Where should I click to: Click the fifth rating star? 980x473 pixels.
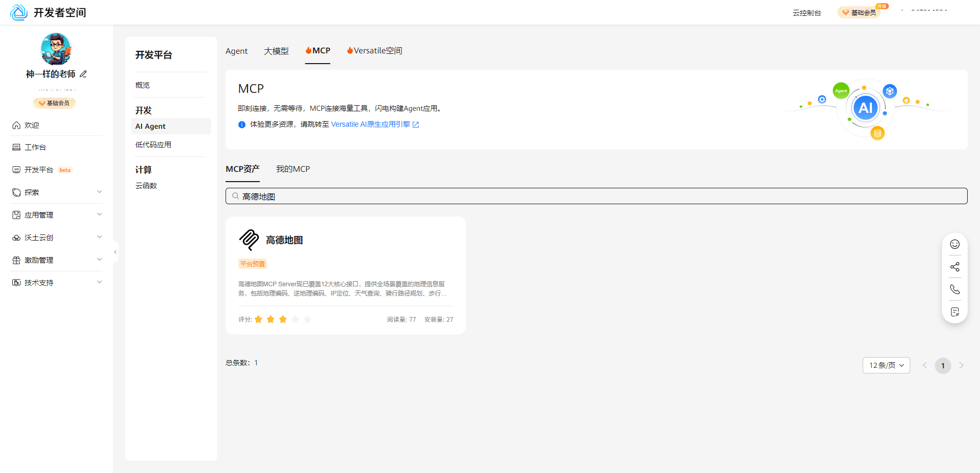308,320
